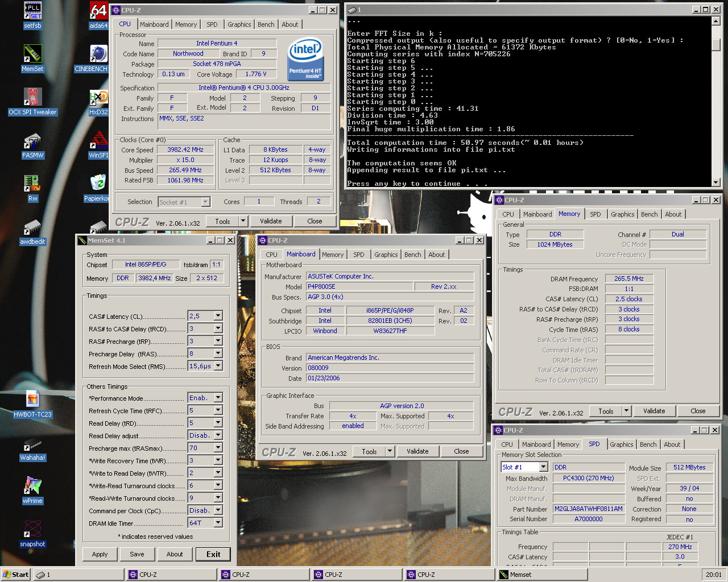Open the Performance Mode dropdown in MemSet
This screenshot has width=728, height=582.
[218, 398]
